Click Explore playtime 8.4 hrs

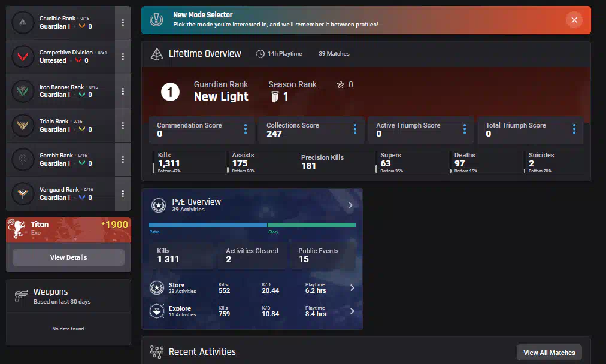coord(316,314)
